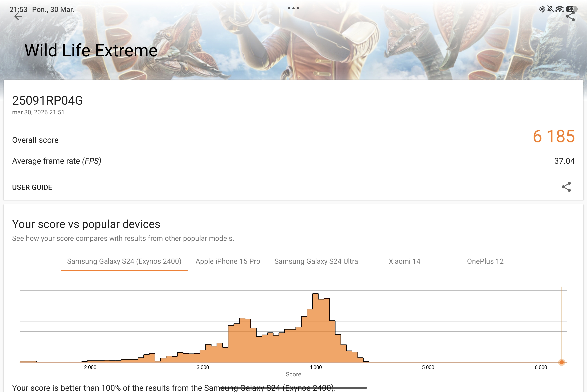Screen dimensions: 587x392
Task: Select the Xiaomi 14 comparison tab
Action: click(404, 261)
